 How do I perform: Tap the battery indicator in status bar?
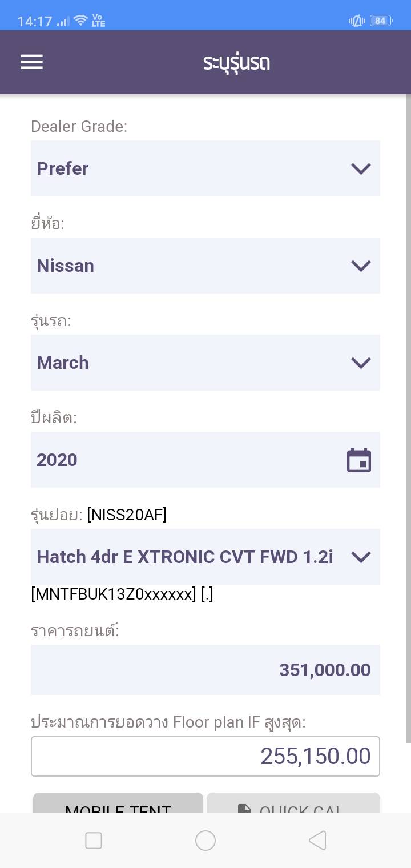coord(380,21)
